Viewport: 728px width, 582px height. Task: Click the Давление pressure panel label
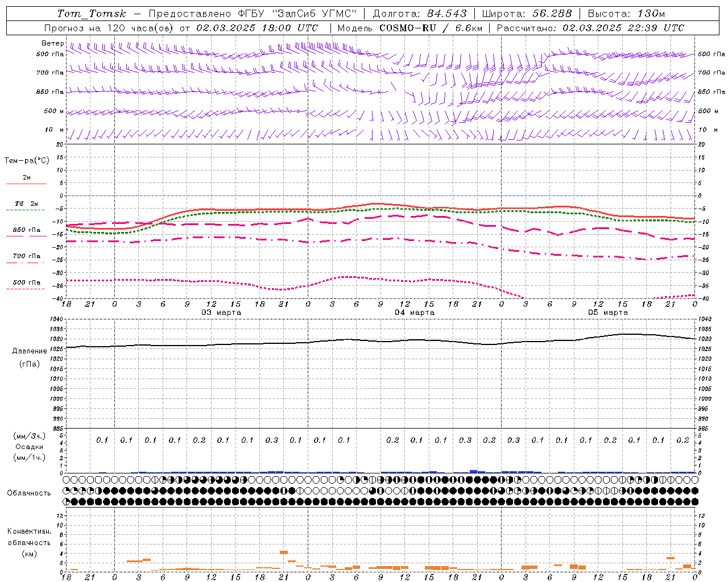[x=30, y=351]
